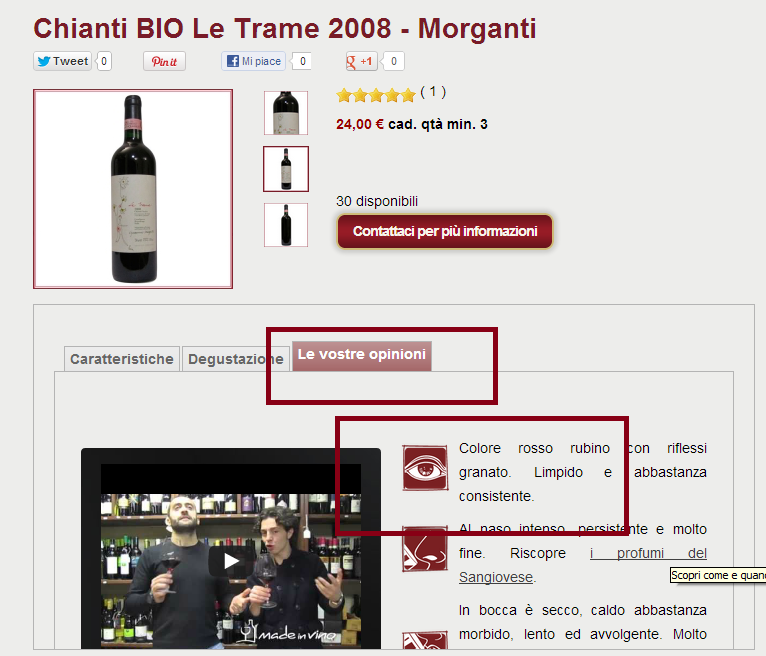766x656 pixels.
Task: Switch to the Degustazione tab
Action: [235, 359]
